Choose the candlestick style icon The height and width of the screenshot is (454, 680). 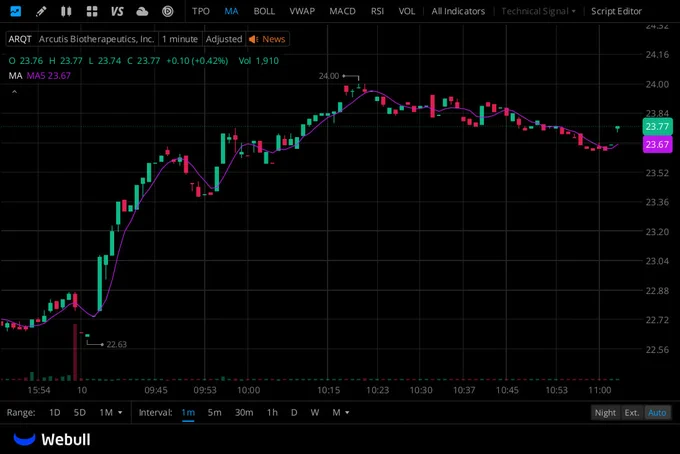(x=66, y=11)
